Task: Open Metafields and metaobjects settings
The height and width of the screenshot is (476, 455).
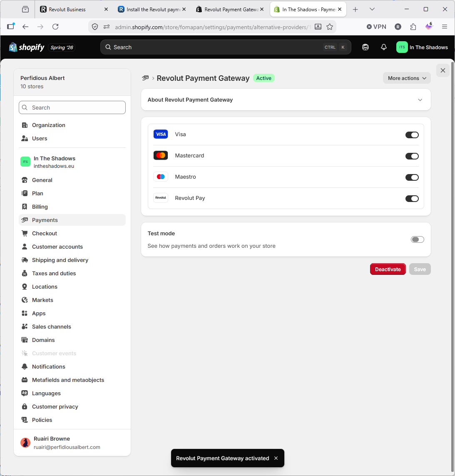Action: [x=72, y=380]
